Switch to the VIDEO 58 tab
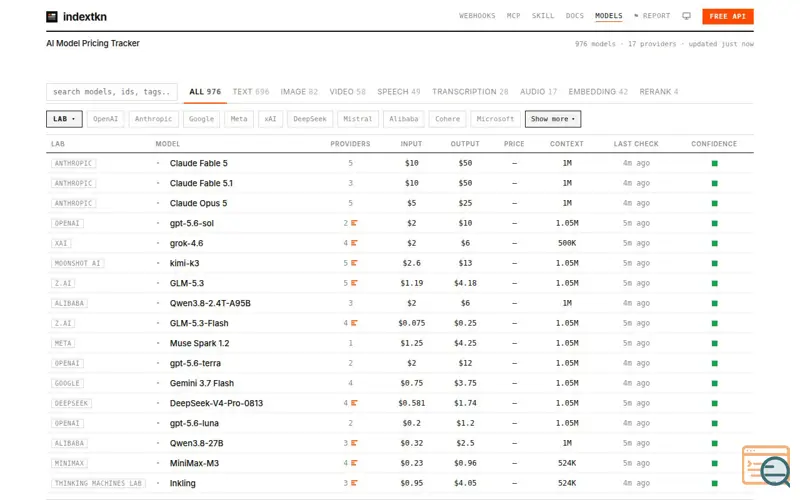Viewport: 800px width, 500px height. point(347,92)
